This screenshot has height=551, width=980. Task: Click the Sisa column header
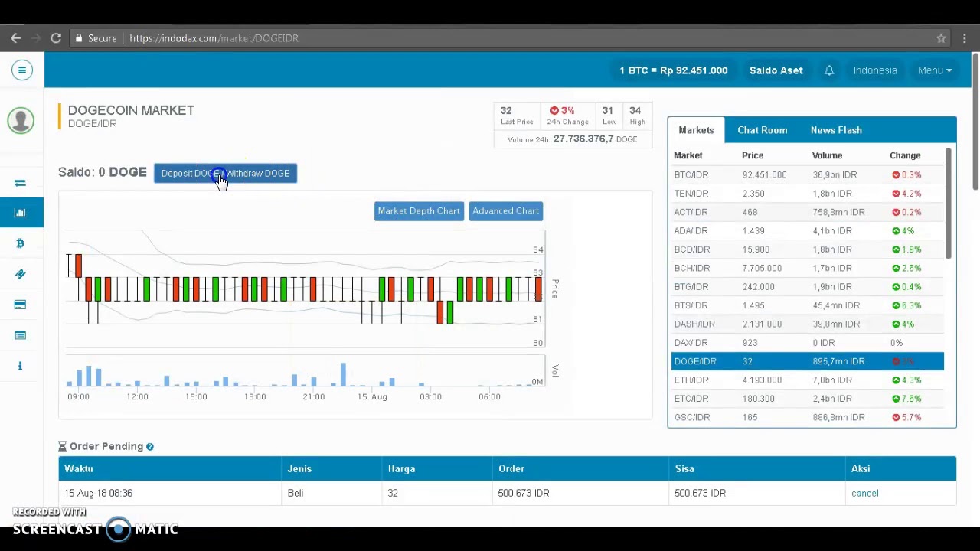point(684,468)
